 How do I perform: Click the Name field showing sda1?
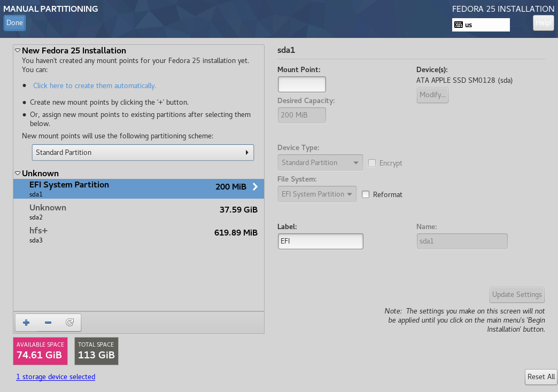[x=462, y=241]
